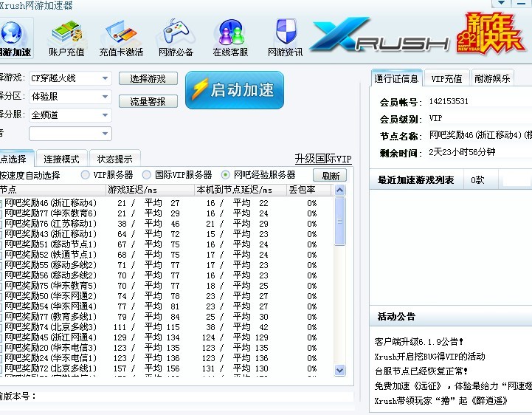The image size is (532, 415).
Task: Select the VIP服务器 radio button
Action: [x=85, y=175]
